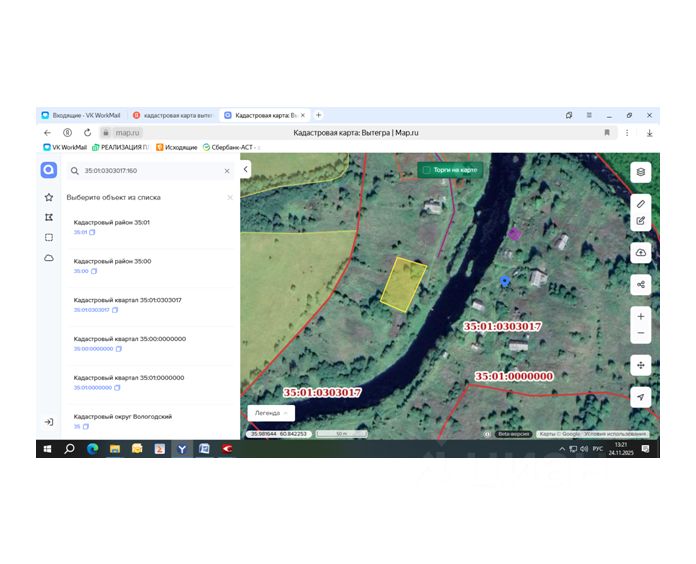
Task: Switch to the 'Входящие - VK WorkMail' tab
Action: (x=82, y=115)
